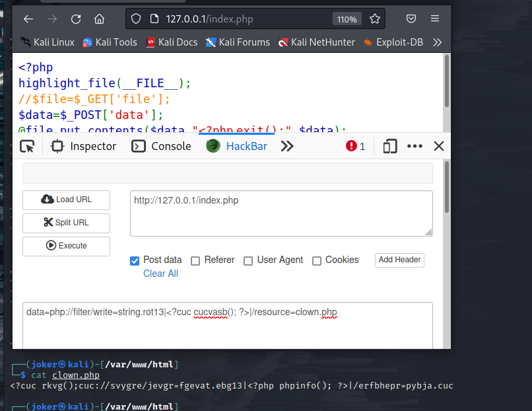Image resolution: width=532 pixels, height=411 pixels.
Task: Bookmark this page with the star
Action: [375, 19]
